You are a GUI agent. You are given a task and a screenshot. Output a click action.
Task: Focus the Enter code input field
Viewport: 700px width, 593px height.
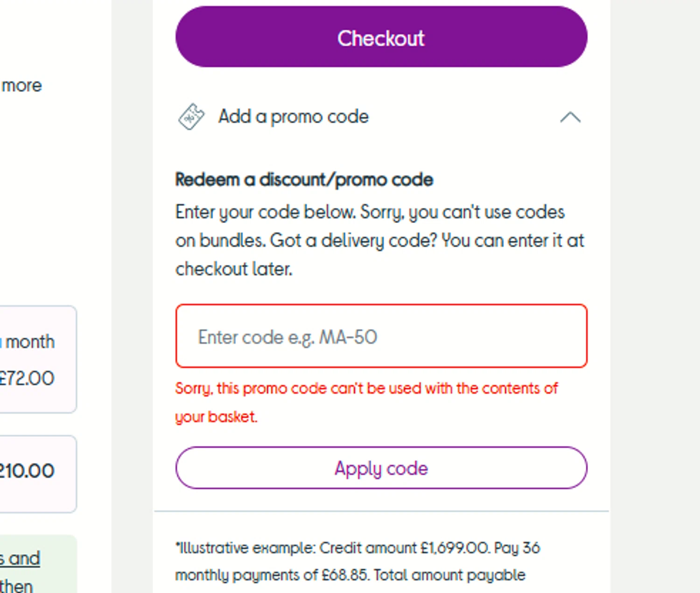[381, 336]
